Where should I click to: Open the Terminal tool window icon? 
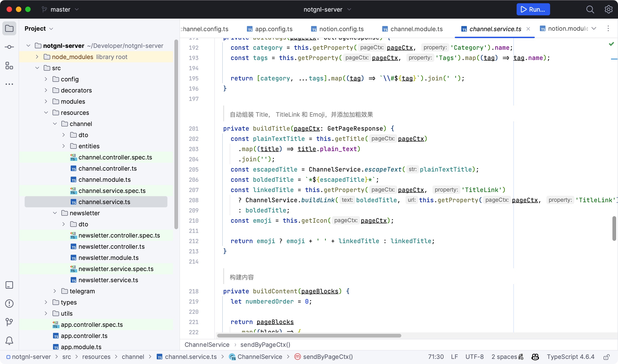click(x=9, y=285)
